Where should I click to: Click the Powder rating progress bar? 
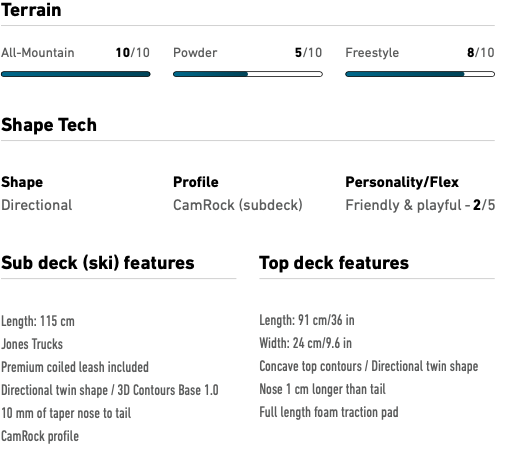pyautogui.click(x=248, y=74)
